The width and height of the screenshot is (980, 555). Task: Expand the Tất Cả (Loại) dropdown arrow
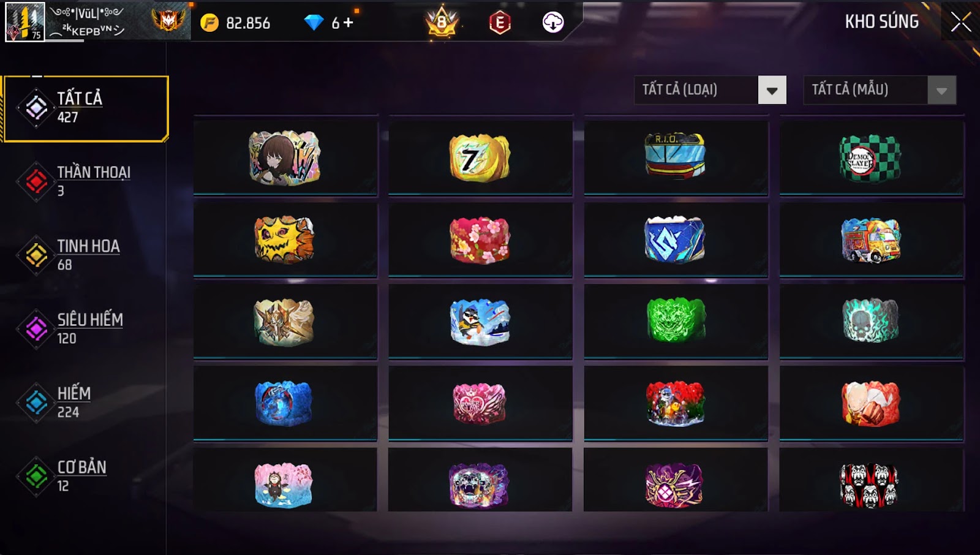pyautogui.click(x=772, y=90)
